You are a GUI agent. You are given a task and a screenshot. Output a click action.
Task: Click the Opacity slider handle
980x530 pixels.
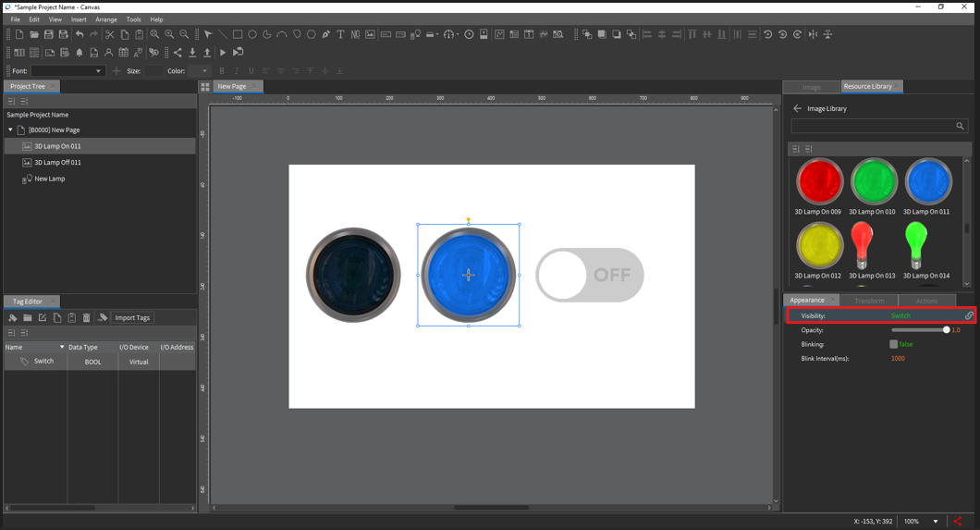[947, 330]
